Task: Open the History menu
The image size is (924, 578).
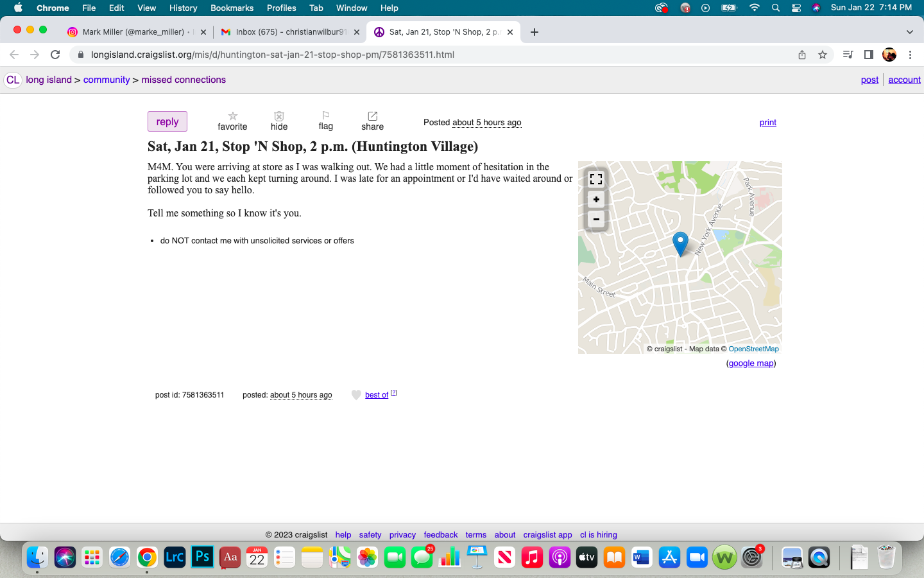Action: pyautogui.click(x=183, y=8)
